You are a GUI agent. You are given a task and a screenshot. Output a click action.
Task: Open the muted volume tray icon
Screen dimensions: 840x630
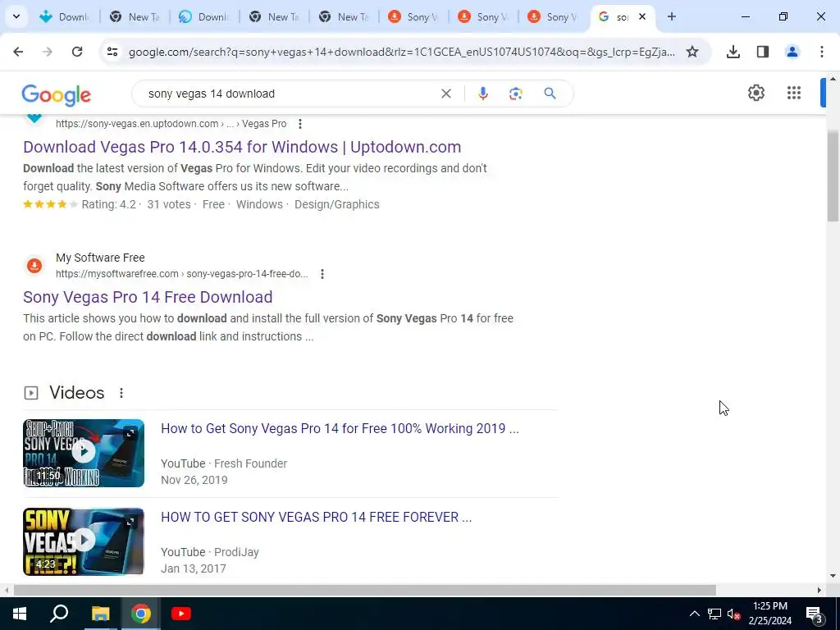point(734,614)
